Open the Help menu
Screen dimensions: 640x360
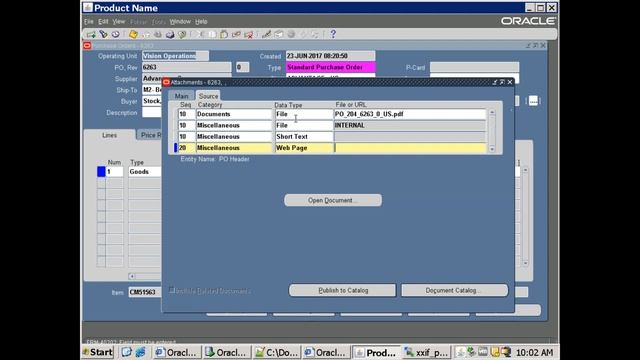(201, 22)
